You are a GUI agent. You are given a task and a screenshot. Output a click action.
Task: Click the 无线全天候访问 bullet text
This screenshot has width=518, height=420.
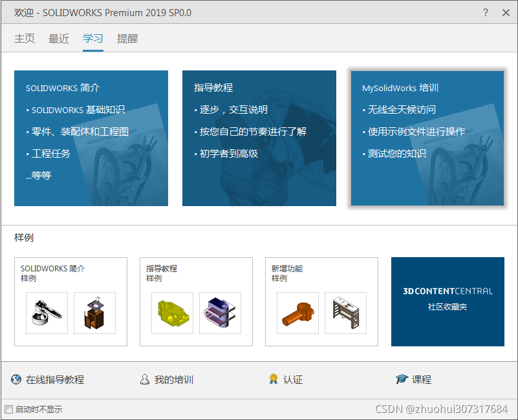pos(402,110)
